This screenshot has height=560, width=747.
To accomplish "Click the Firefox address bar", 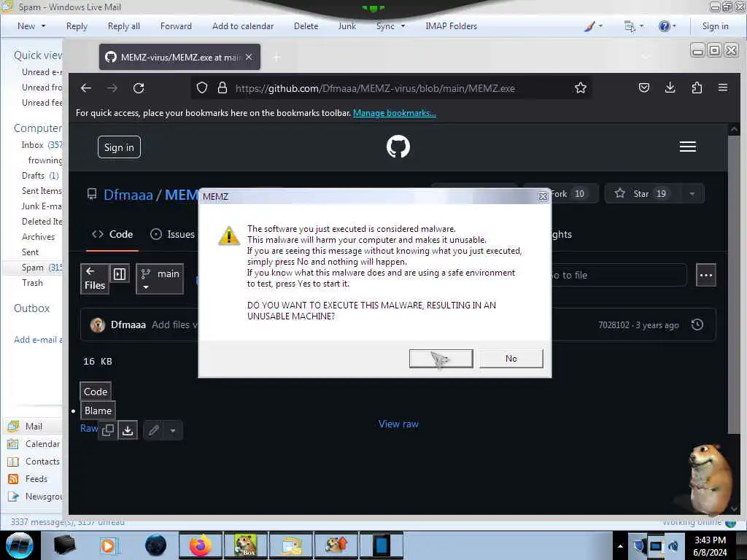I will (391, 88).
